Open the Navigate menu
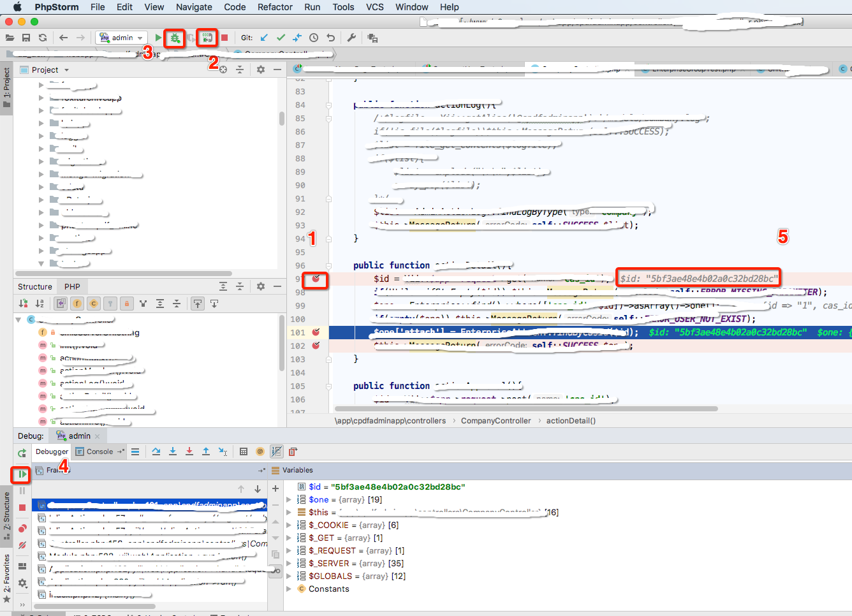The width and height of the screenshot is (852, 616). click(x=194, y=7)
